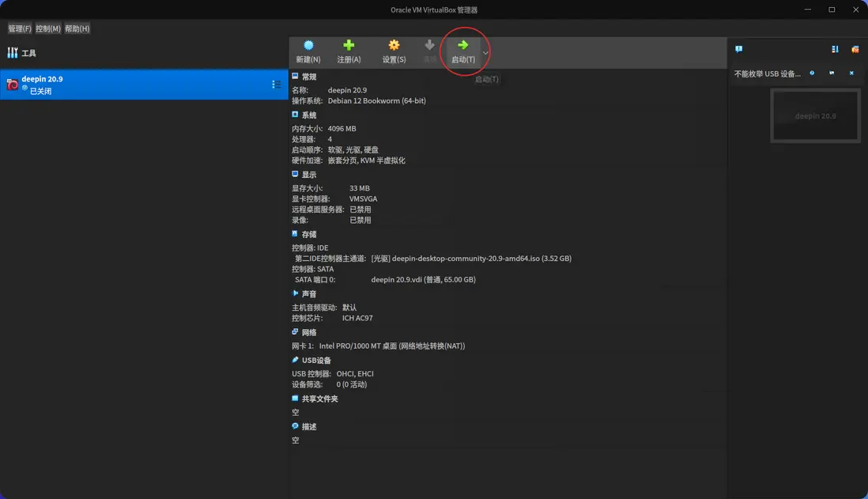
Task: Click the 4096 MB memory value
Action: (x=342, y=128)
